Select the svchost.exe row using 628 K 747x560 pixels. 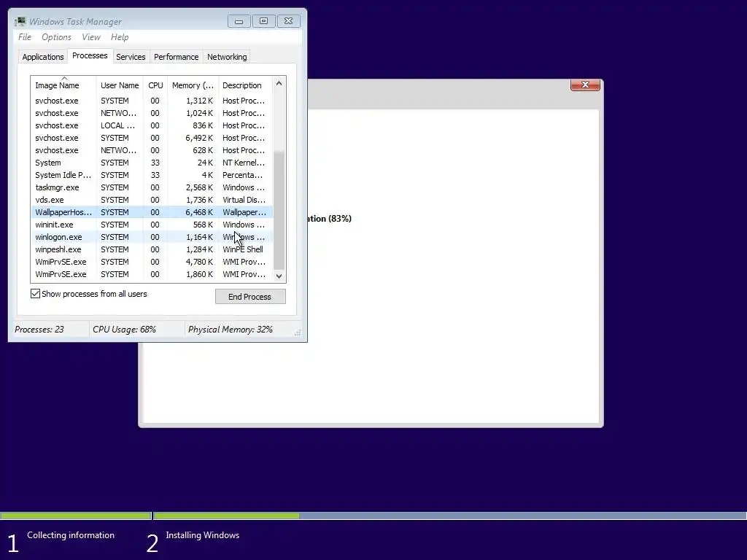[152, 150]
